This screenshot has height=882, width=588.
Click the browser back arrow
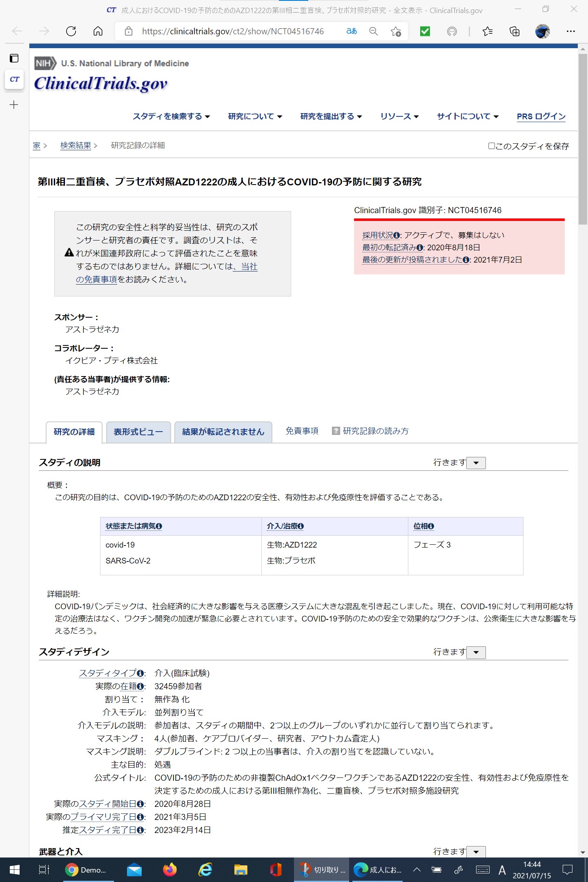[17, 31]
